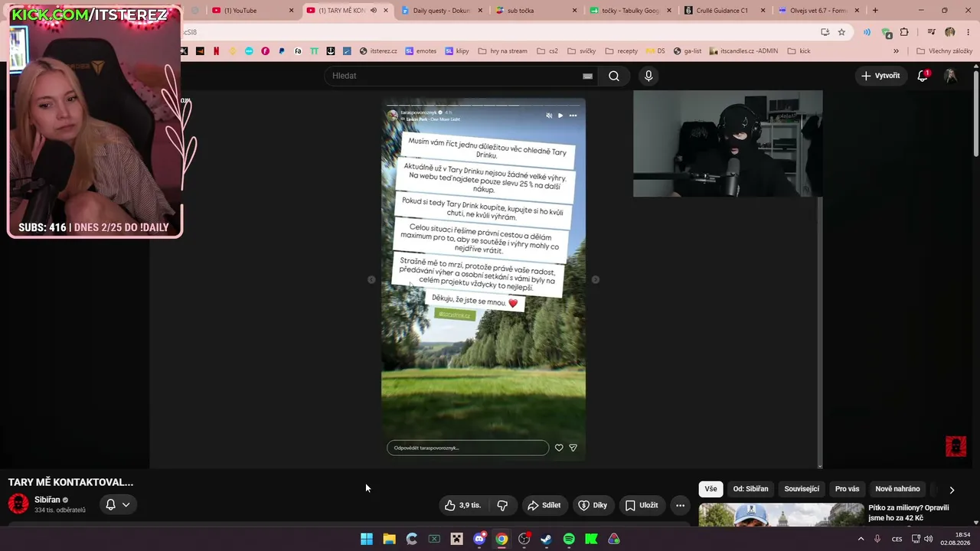The height and width of the screenshot is (551, 980).
Task: Click the Odpovědět taraspovoroznyk reply field
Action: (468, 448)
